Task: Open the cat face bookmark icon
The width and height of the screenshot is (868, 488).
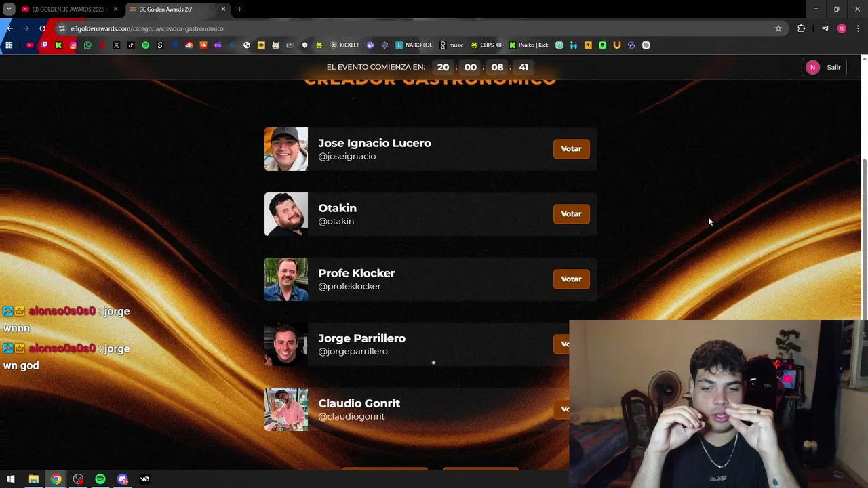Action: coord(275,45)
